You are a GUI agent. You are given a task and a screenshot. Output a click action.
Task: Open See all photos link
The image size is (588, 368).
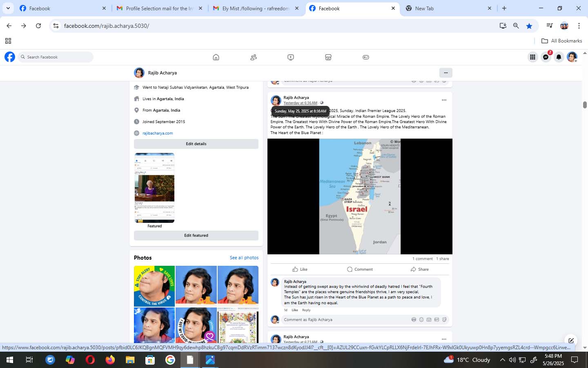(x=244, y=258)
